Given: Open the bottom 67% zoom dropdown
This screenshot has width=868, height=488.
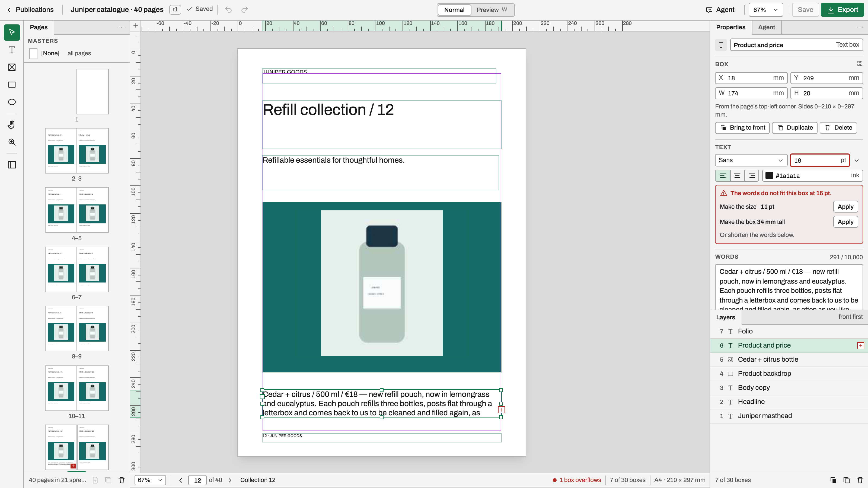Looking at the screenshot, I should tap(150, 480).
